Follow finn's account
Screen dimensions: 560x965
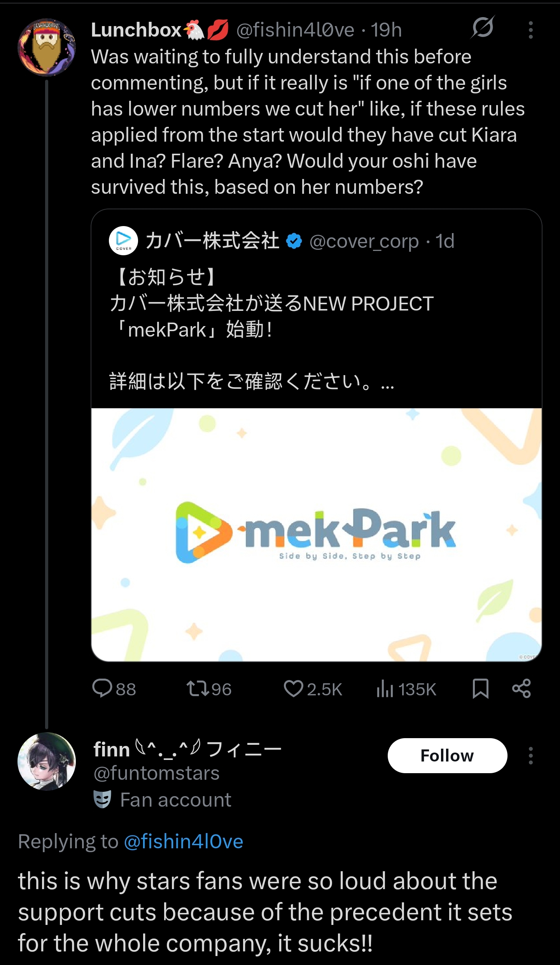[447, 755]
